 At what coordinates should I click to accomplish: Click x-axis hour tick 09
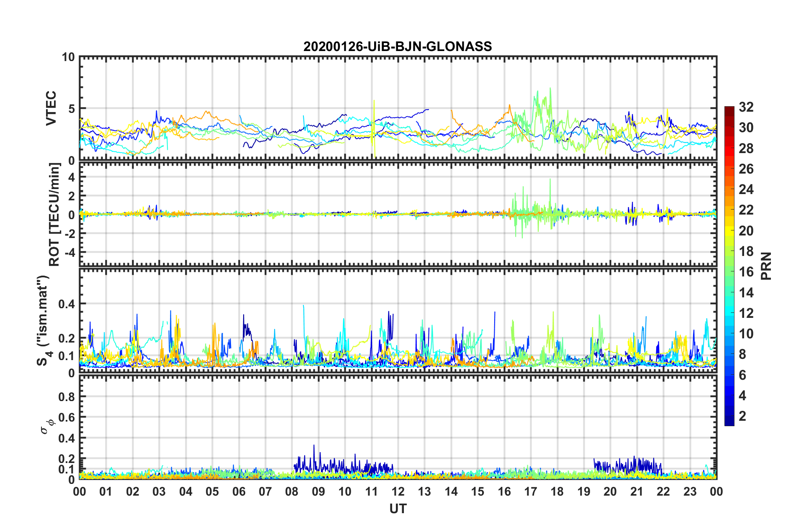click(x=318, y=491)
